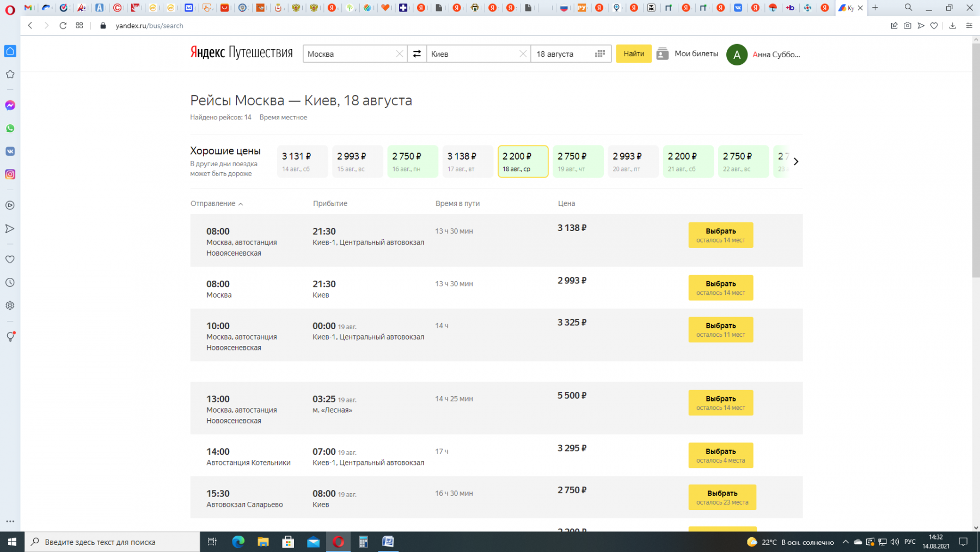Select 21 авг. price 2 200 ₽

(689, 161)
